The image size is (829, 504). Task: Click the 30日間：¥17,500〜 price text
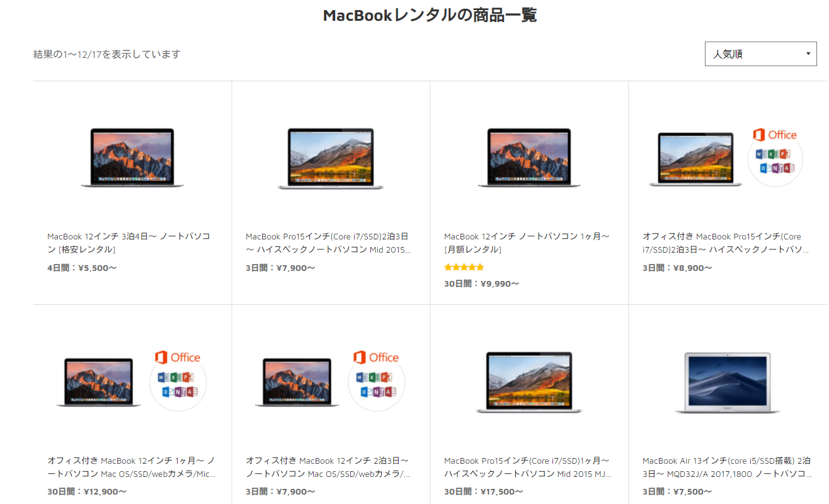tap(484, 491)
